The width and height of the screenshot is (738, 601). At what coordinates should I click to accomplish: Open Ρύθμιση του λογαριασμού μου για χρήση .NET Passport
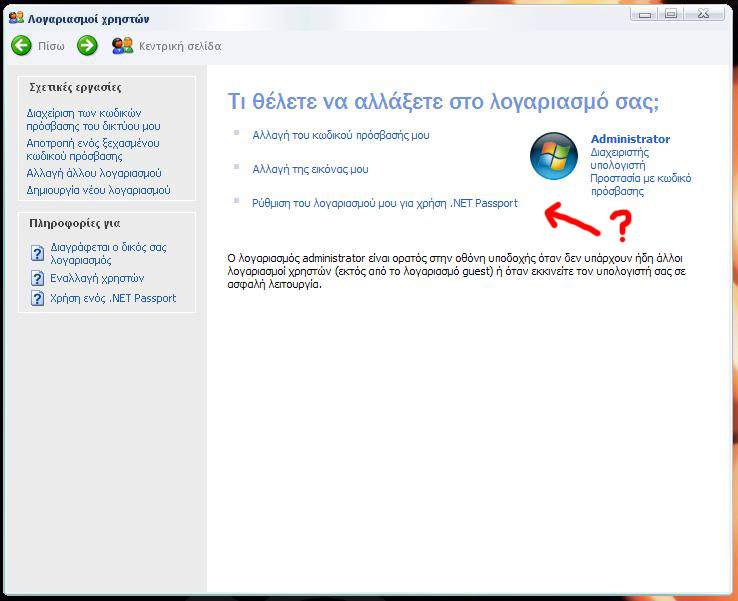pyautogui.click(x=385, y=203)
